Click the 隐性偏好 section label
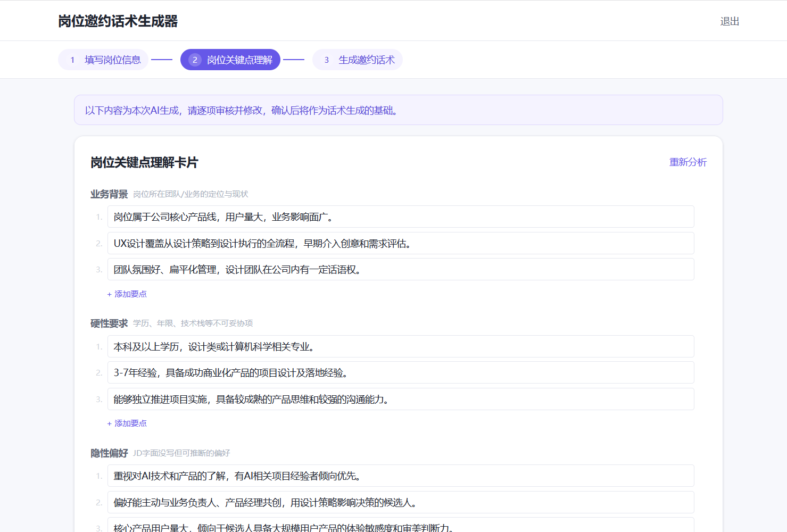Viewport: 787px width, 532px height. (x=109, y=453)
